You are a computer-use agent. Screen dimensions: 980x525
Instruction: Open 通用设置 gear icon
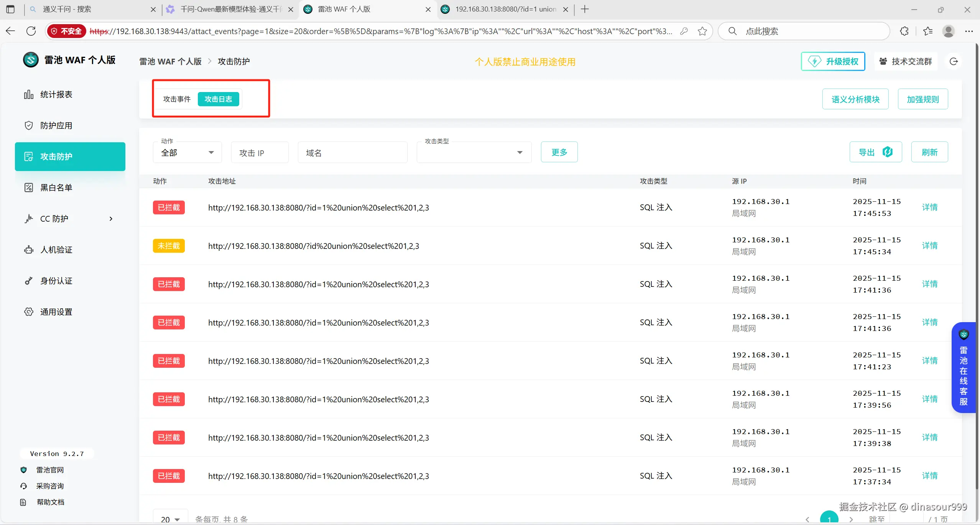(29, 312)
